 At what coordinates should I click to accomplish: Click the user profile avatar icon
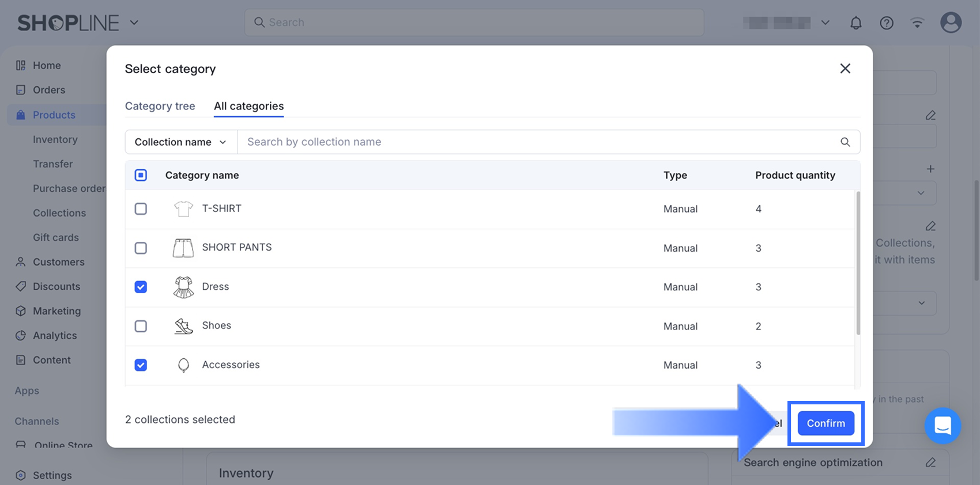pos(951,23)
